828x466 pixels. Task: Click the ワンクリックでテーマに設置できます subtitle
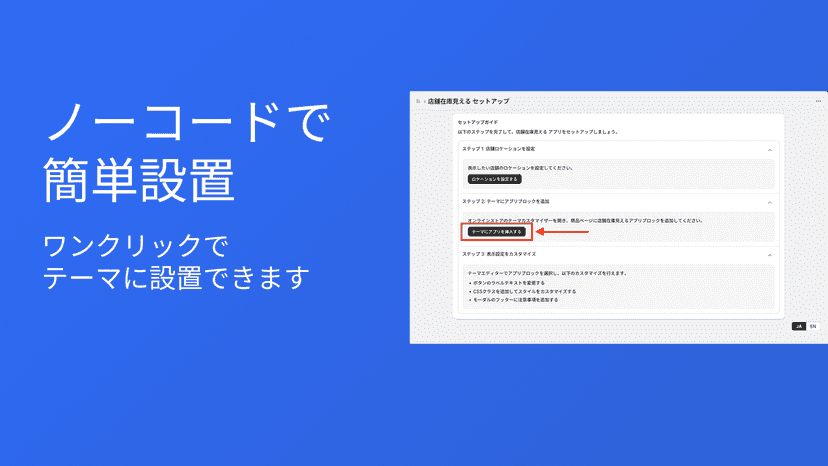(x=176, y=262)
